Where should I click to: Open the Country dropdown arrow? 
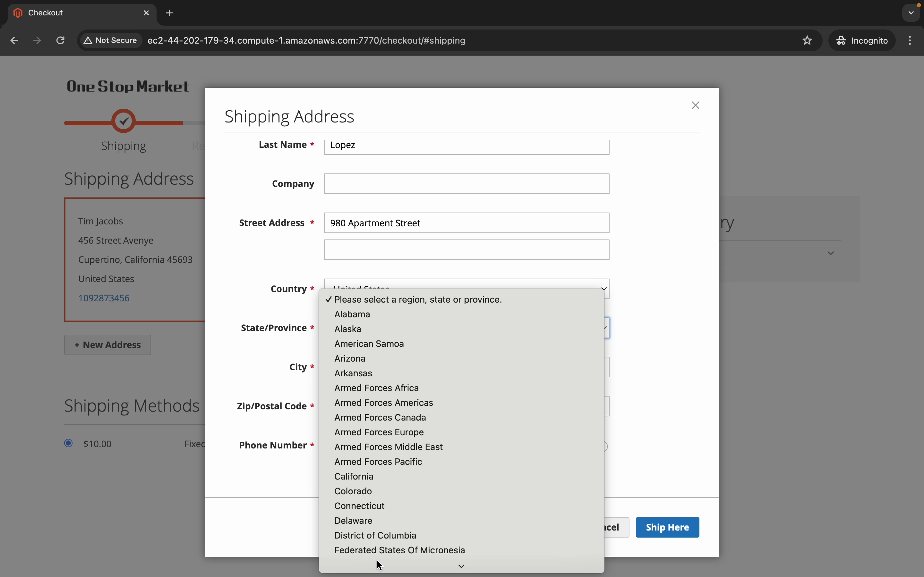[x=604, y=288]
